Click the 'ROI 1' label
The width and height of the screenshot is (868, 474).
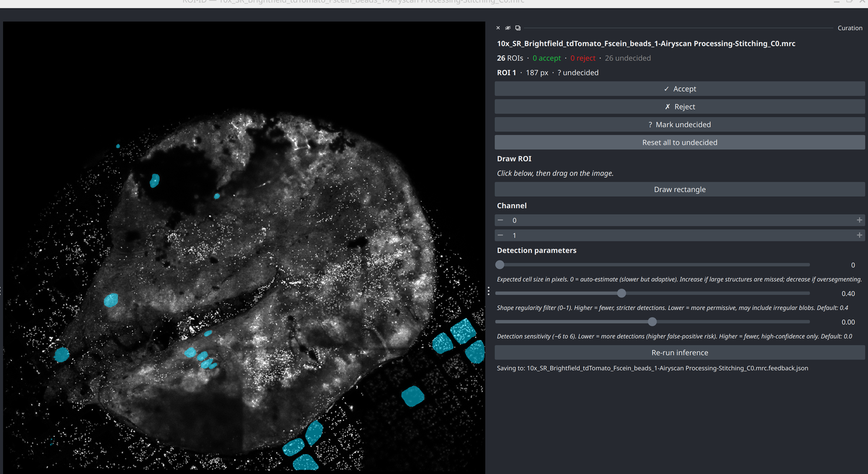[507, 73]
